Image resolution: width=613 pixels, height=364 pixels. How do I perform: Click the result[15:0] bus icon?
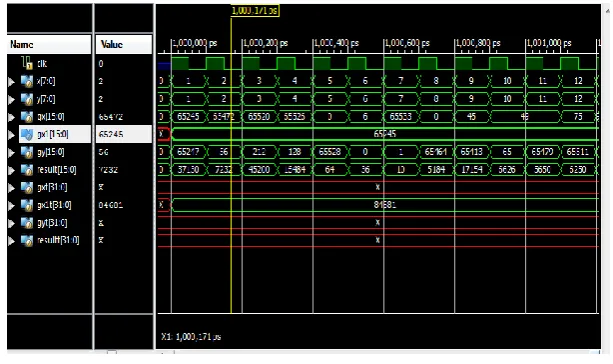[27, 170]
